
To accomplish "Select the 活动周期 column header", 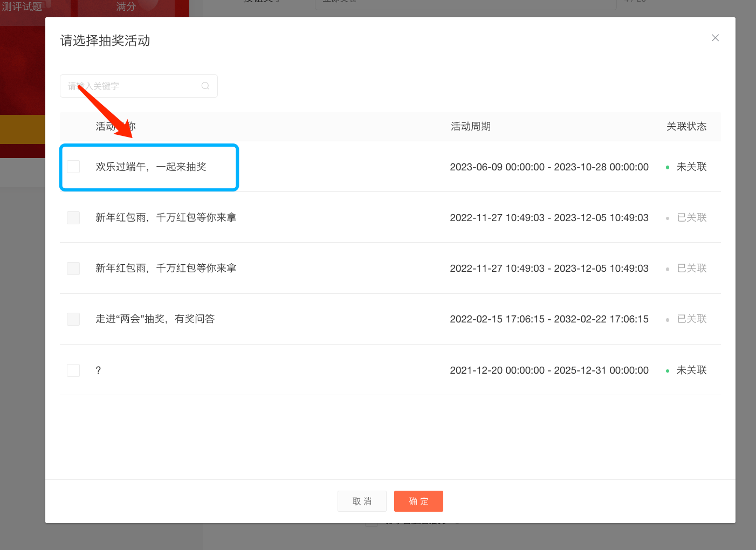I will pos(471,126).
